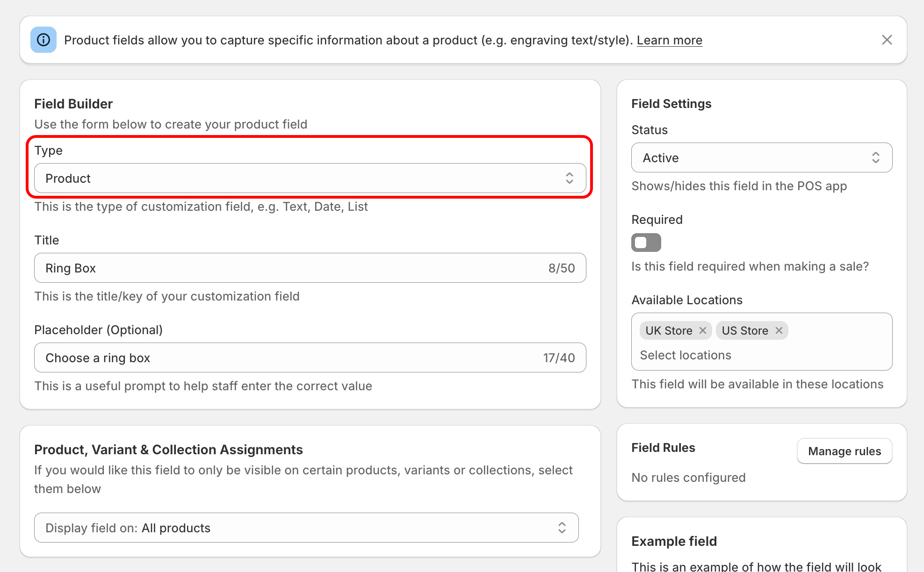Viewport: 924px width, 572px height.
Task: Click the Select locations search field
Action: 762,355
